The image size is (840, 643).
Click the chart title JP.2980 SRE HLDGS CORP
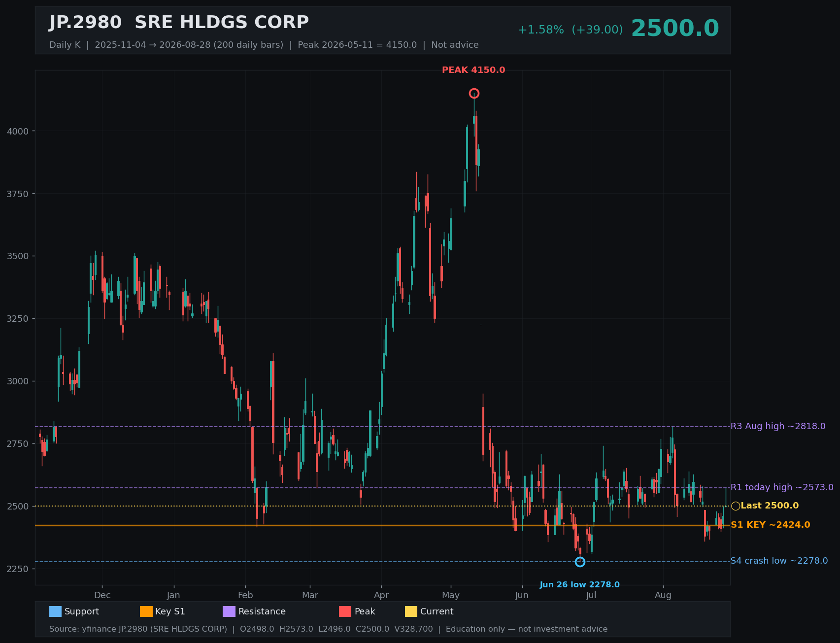coord(179,23)
